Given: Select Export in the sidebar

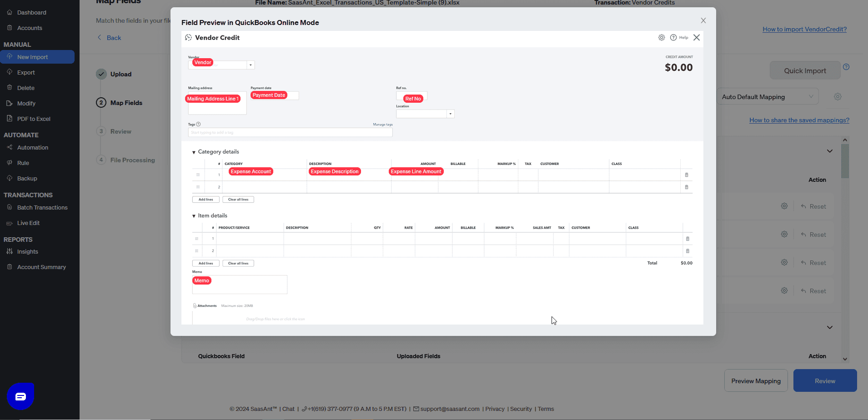Looking at the screenshot, I should tap(26, 72).
